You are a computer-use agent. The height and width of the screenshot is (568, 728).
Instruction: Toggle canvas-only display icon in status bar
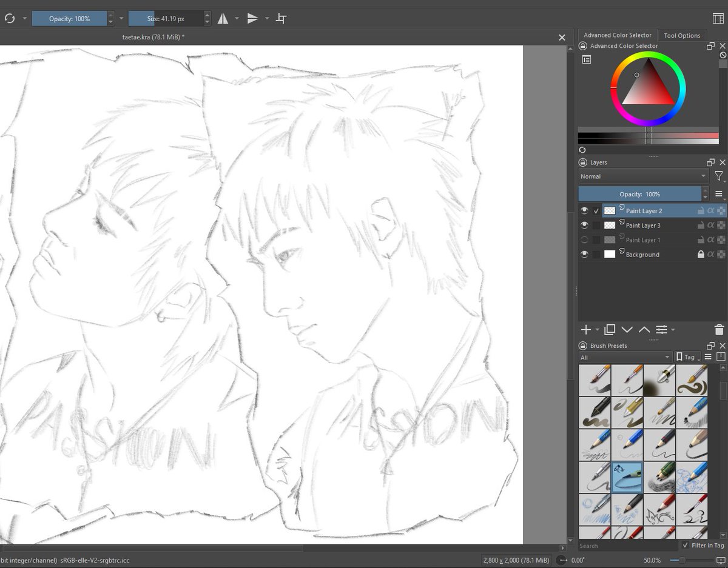click(720, 561)
